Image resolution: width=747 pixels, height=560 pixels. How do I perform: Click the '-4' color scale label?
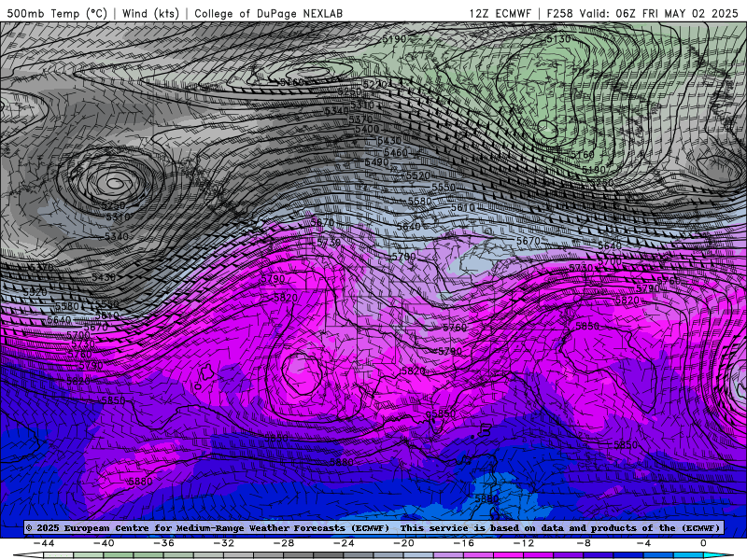[x=644, y=543]
